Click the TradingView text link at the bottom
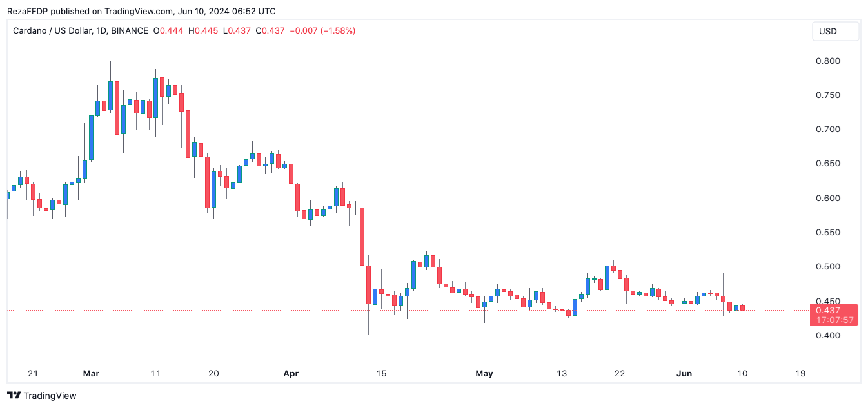 50,396
